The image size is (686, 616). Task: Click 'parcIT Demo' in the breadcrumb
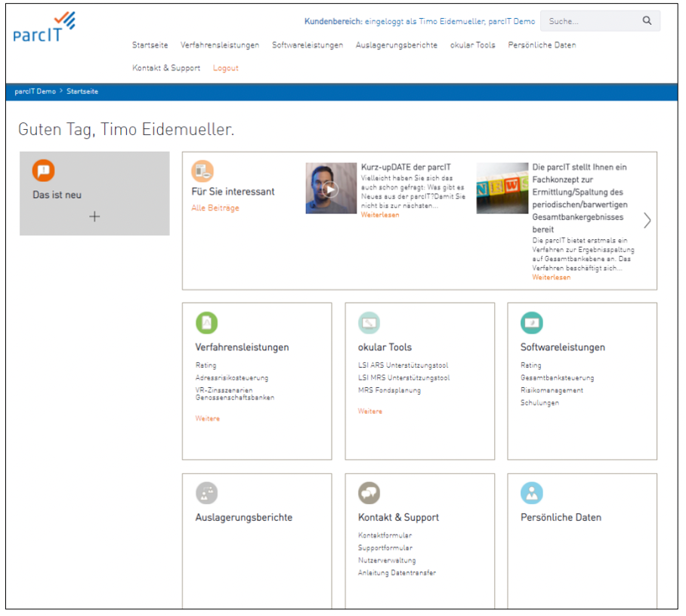coord(35,91)
